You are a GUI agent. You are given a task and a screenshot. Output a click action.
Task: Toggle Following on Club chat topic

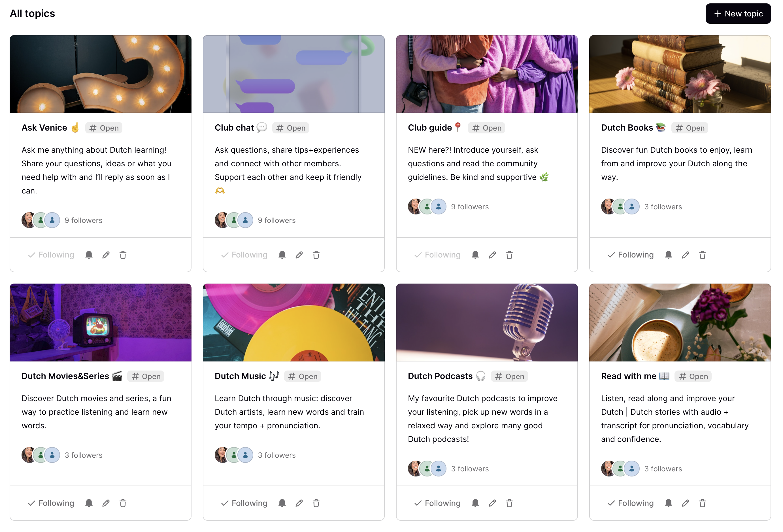click(244, 255)
